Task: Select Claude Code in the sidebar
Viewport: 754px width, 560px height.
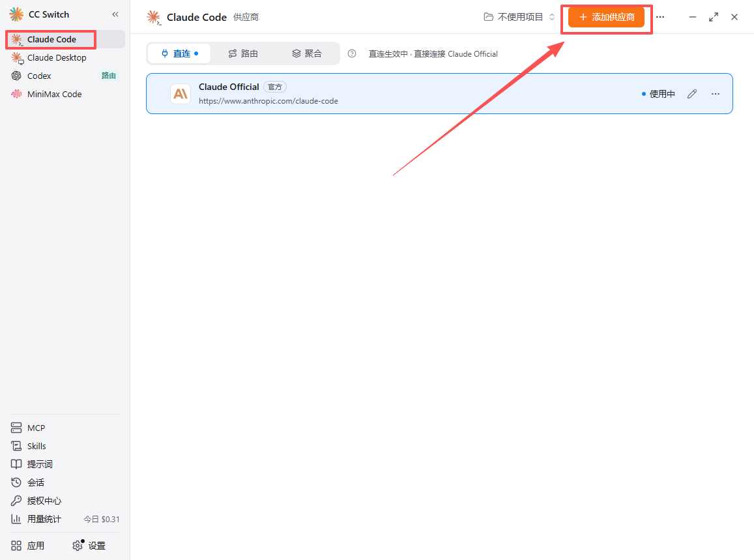Action: point(65,40)
